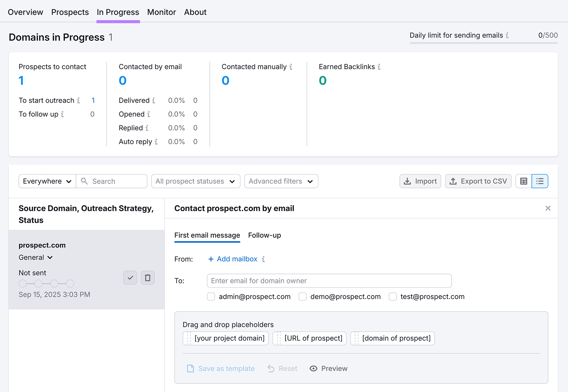Click the Reset icon in the editor
The width and height of the screenshot is (568, 392).
270,369
